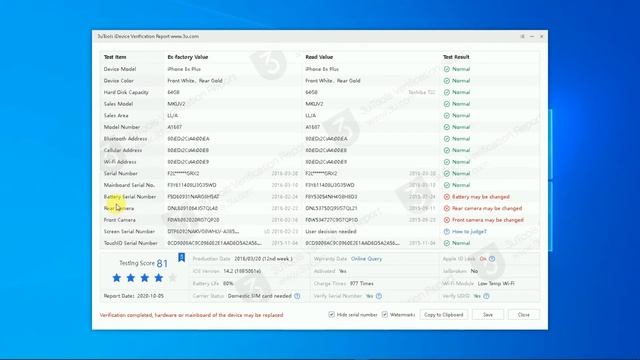Image resolution: width=640 pixels, height=360 pixels.
Task: Click the Front camera may be changed text
Action: click(x=488, y=220)
